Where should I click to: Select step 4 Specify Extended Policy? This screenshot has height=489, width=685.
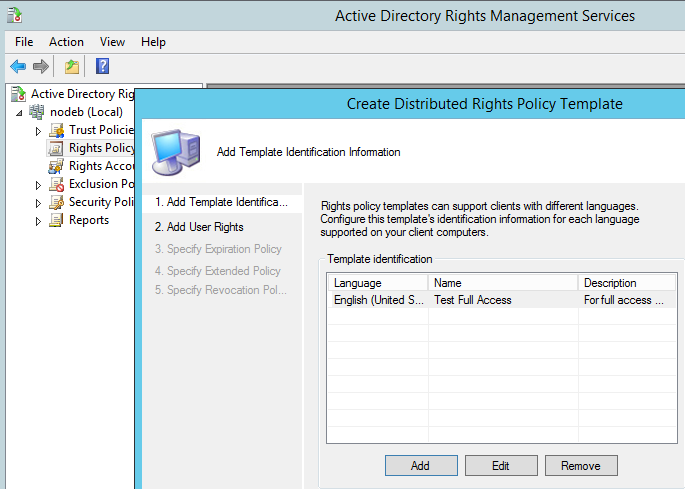(218, 271)
